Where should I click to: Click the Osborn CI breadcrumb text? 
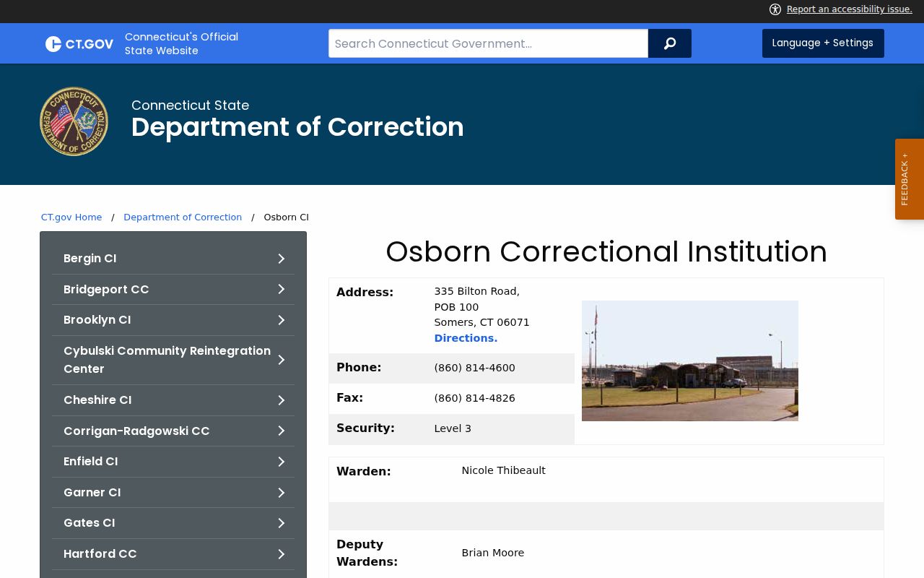(286, 217)
